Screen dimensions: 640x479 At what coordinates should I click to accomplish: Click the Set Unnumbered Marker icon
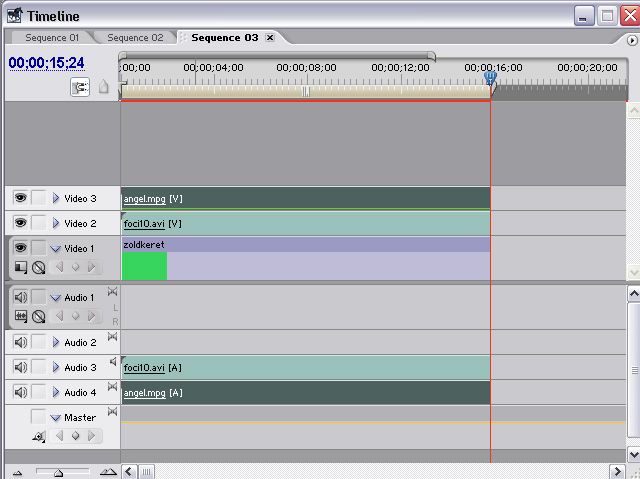[103, 87]
